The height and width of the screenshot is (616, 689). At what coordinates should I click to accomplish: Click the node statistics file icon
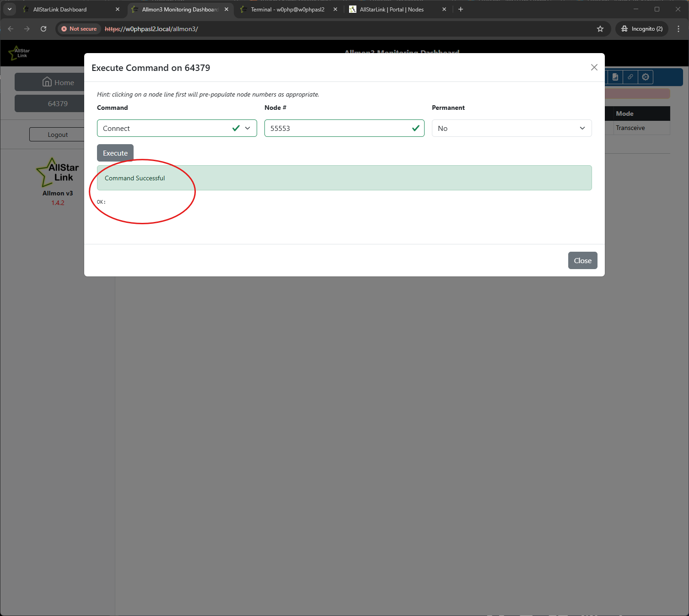pyautogui.click(x=615, y=77)
